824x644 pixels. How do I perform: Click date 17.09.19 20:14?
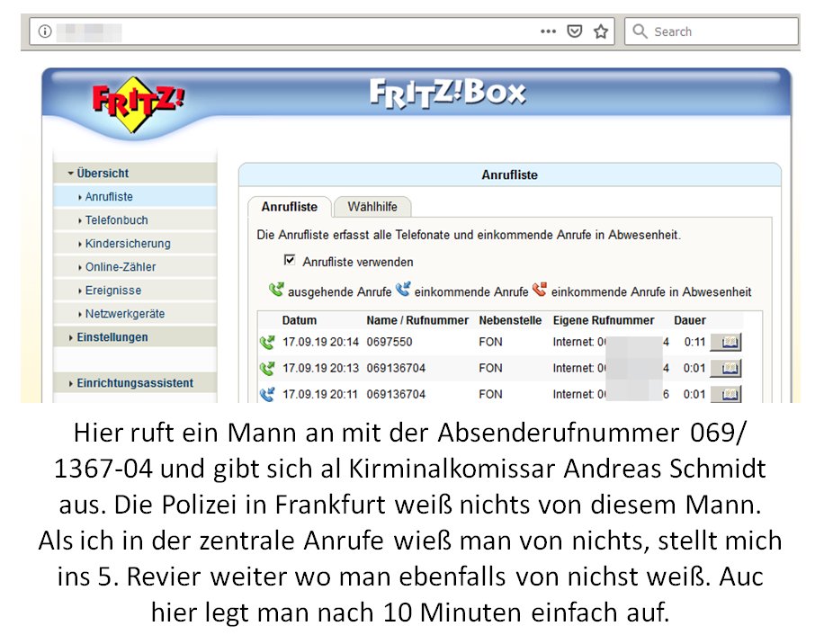click(320, 342)
